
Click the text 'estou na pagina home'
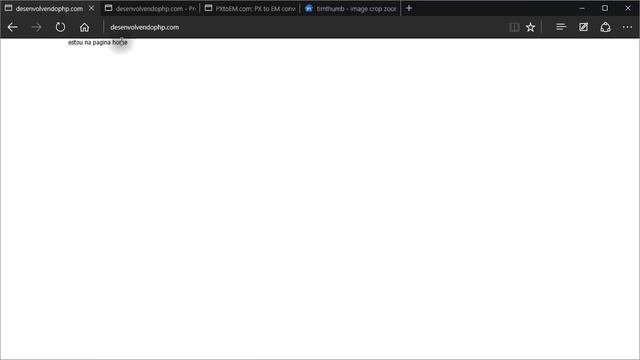(x=98, y=42)
